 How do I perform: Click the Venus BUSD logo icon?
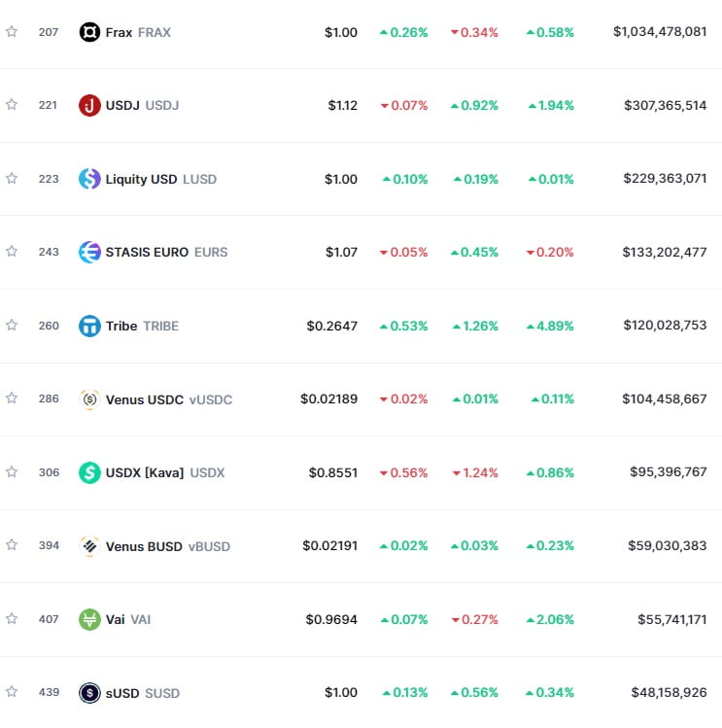(x=89, y=545)
